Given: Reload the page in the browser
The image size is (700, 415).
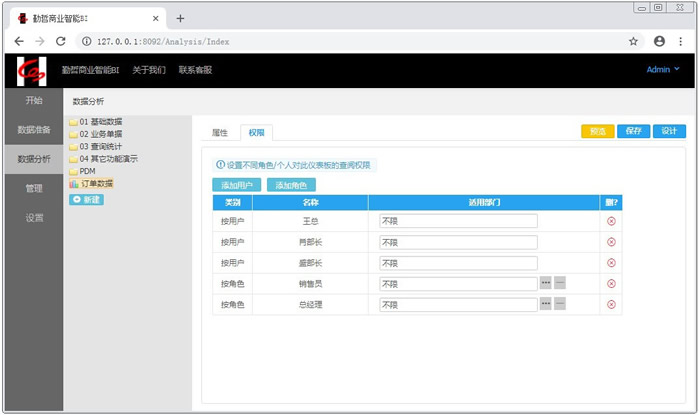Looking at the screenshot, I should coord(61,41).
